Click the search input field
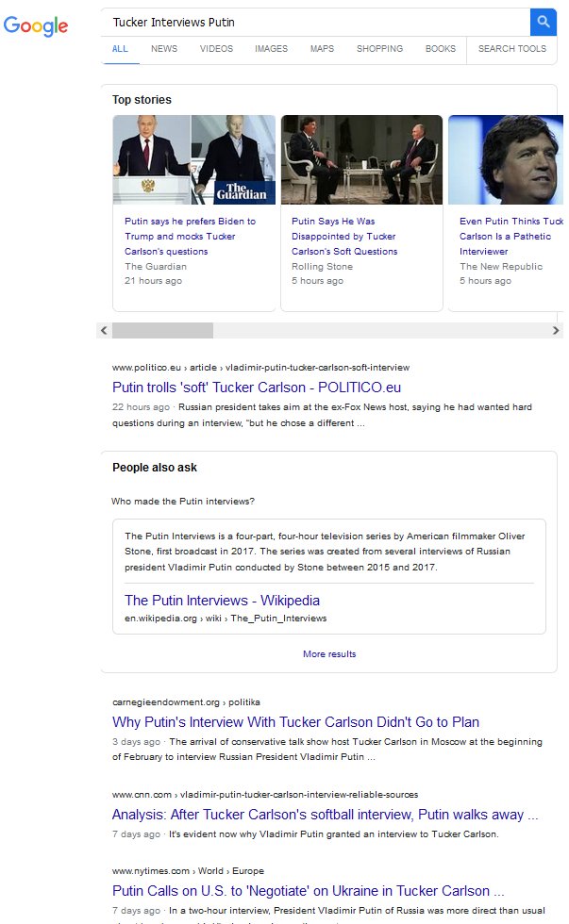The height and width of the screenshot is (924, 569). [316, 22]
